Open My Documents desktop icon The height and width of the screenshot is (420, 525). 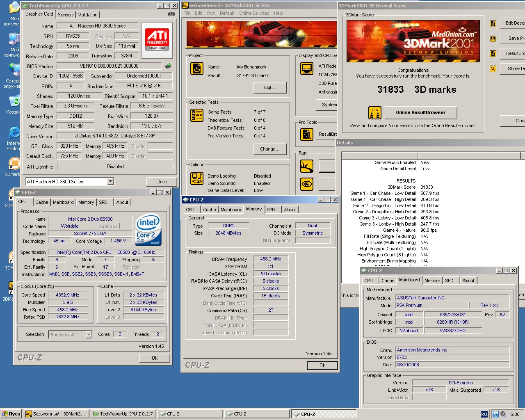[14, 14]
